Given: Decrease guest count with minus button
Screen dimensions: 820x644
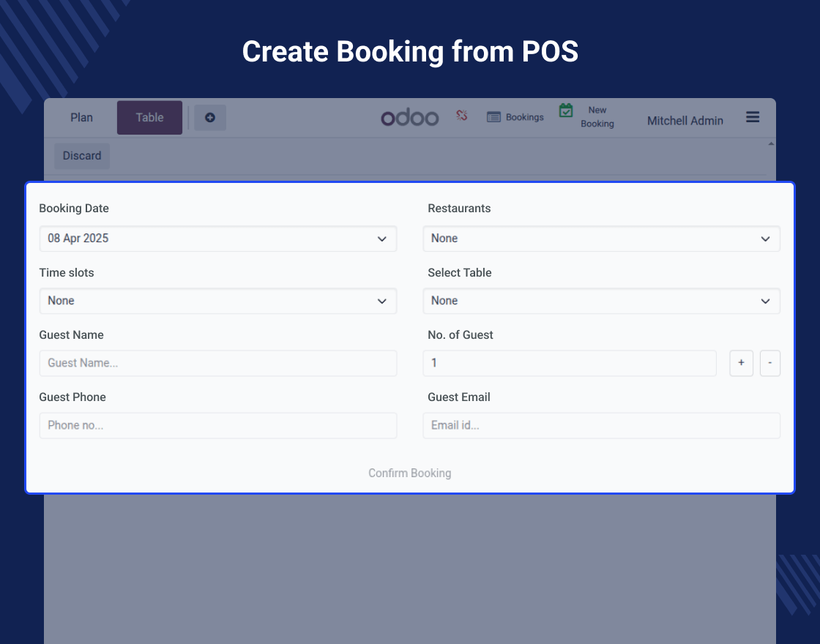Looking at the screenshot, I should pyautogui.click(x=769, y=363).
